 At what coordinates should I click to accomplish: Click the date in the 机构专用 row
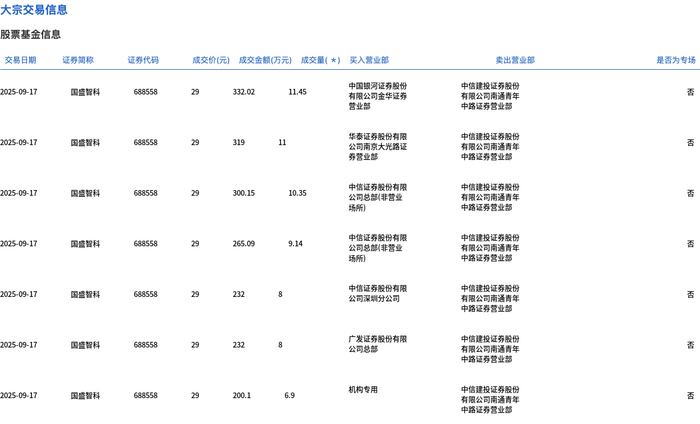(x=19, y=395)
